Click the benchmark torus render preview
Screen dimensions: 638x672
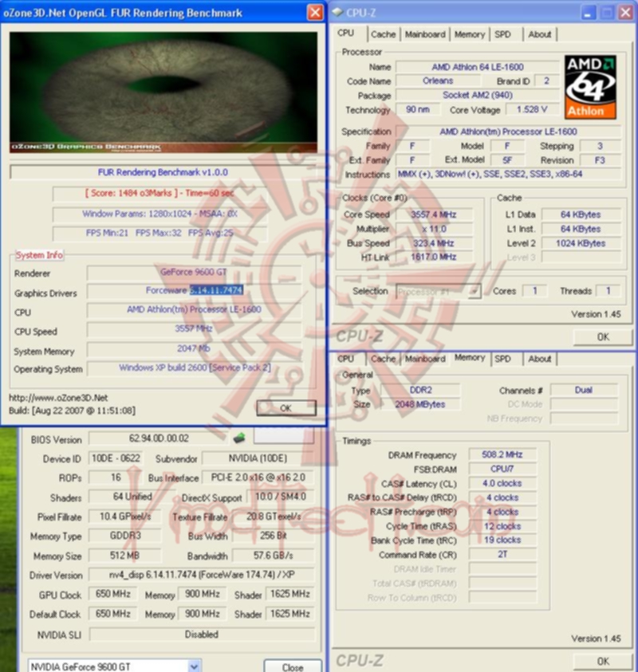tap(163, 92)
